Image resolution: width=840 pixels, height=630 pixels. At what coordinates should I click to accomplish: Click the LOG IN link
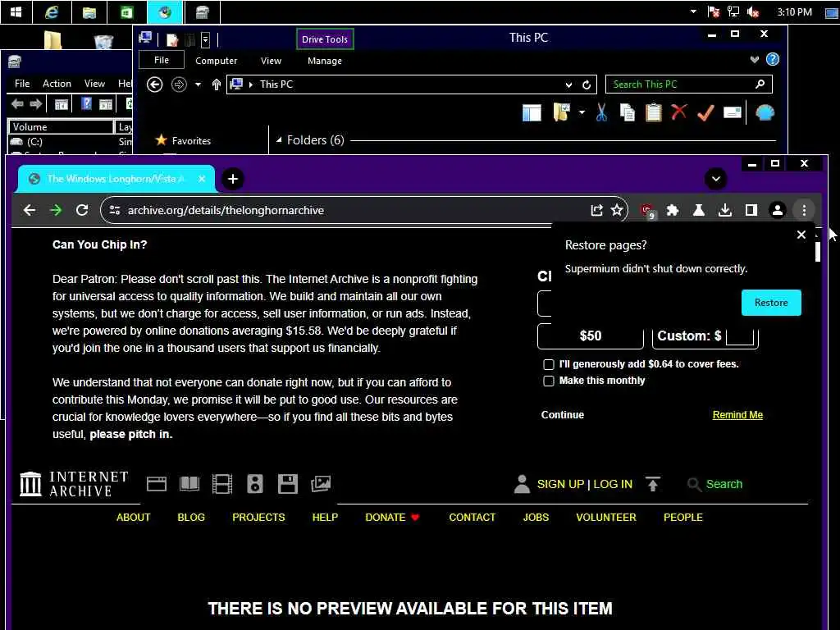[x=613, y=484]
